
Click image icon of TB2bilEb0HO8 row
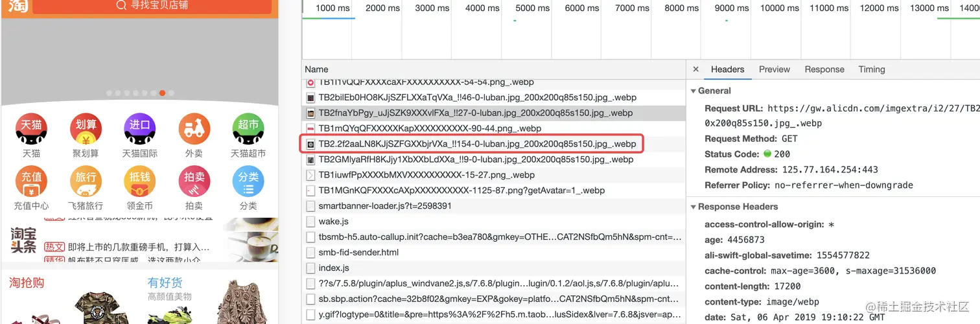click(x=311, y=98)
